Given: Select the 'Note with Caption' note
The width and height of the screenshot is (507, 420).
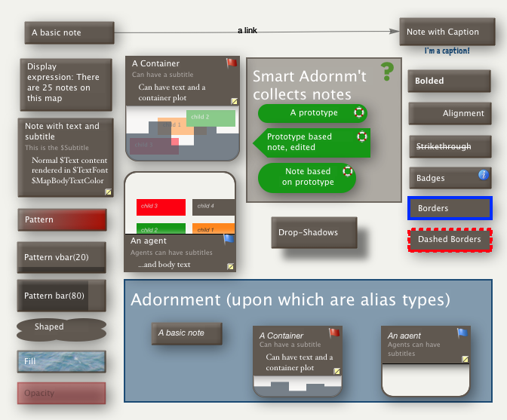Looking at the screenshot, I should [x=441, y=32].
